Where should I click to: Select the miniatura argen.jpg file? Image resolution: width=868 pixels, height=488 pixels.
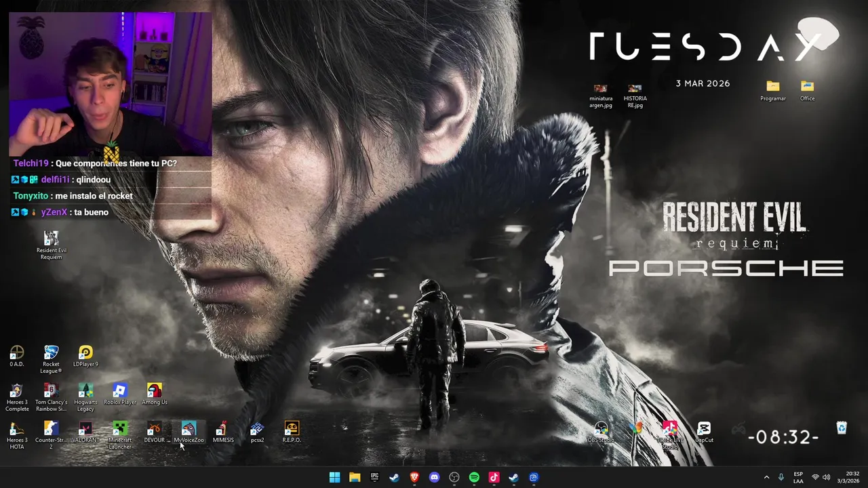tap(601, 96)
